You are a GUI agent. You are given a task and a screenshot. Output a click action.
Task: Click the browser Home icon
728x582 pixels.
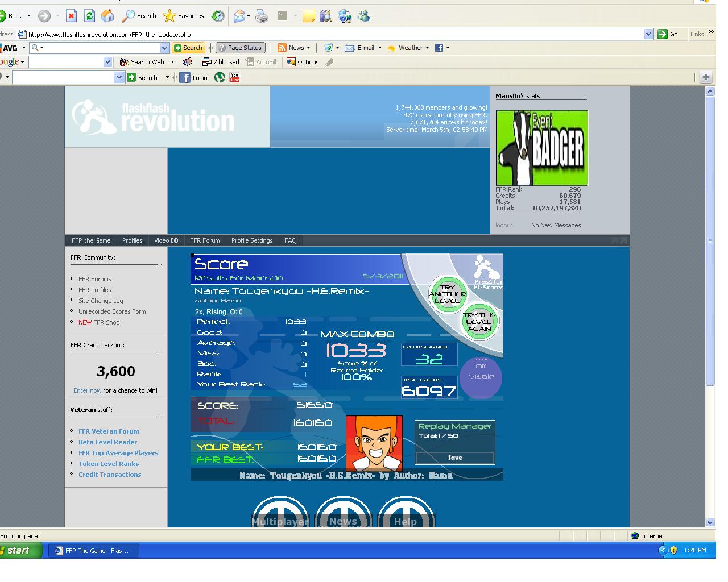click(x=107, y=16)
